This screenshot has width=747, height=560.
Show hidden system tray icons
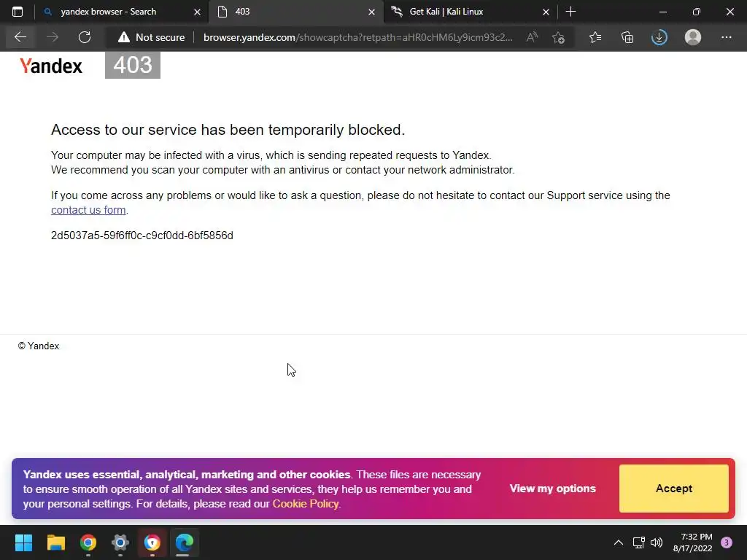[619, 542]
